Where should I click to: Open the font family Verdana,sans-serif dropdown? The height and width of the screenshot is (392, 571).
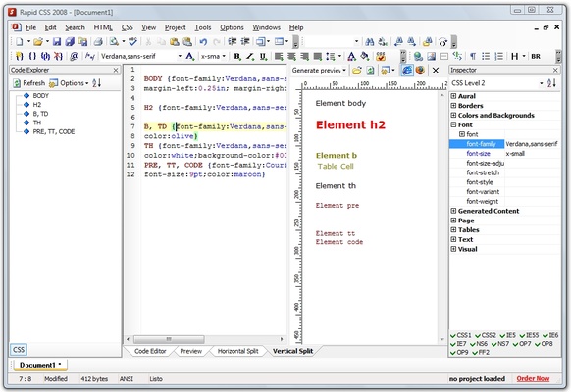(x=180, y=56)
